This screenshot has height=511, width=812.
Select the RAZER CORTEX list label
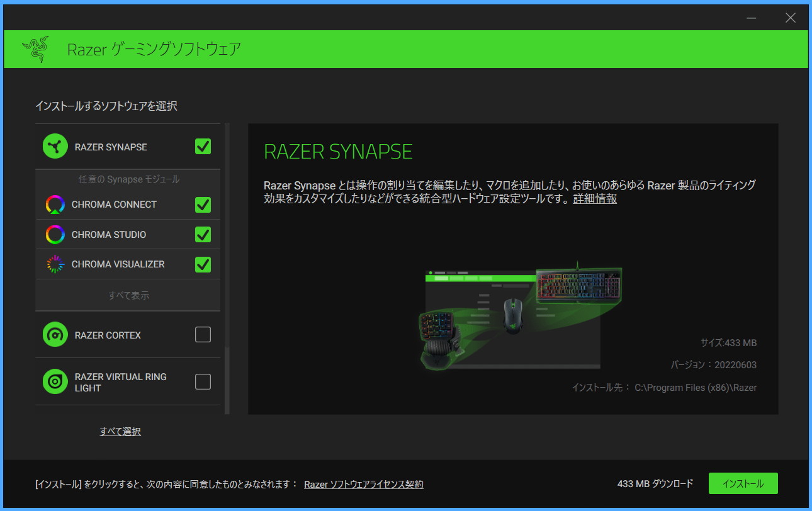click(x=108, y=335)
